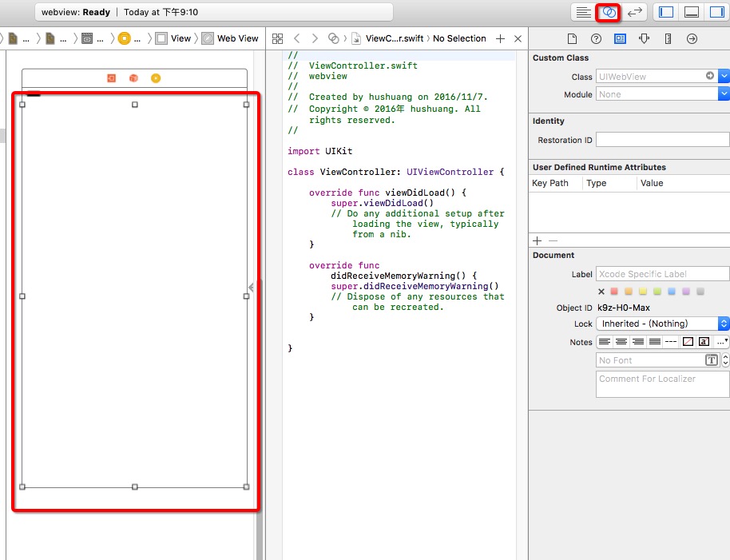Open the related items grid menu

[277, 38]
